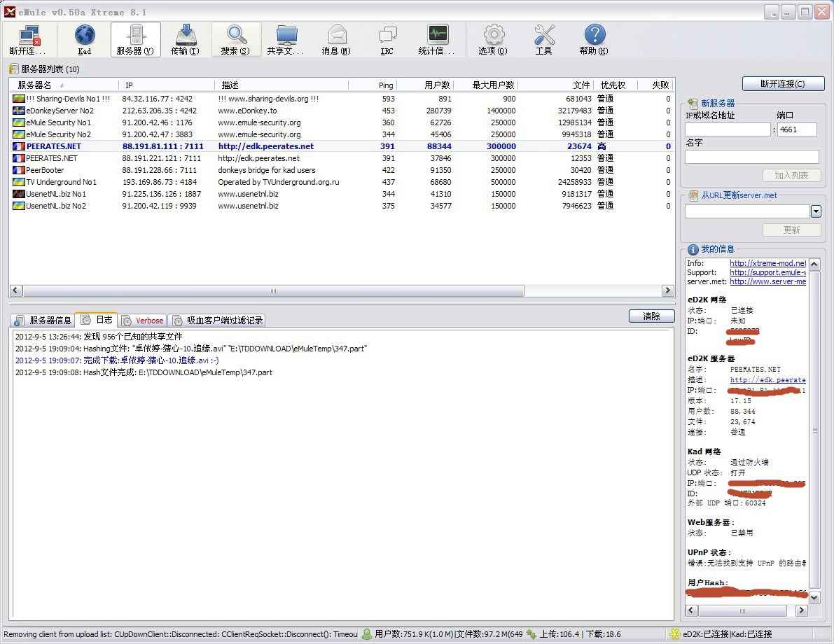Open the Messages (消息) toolbar icon

pyautogui.click(x=337, y=39)
